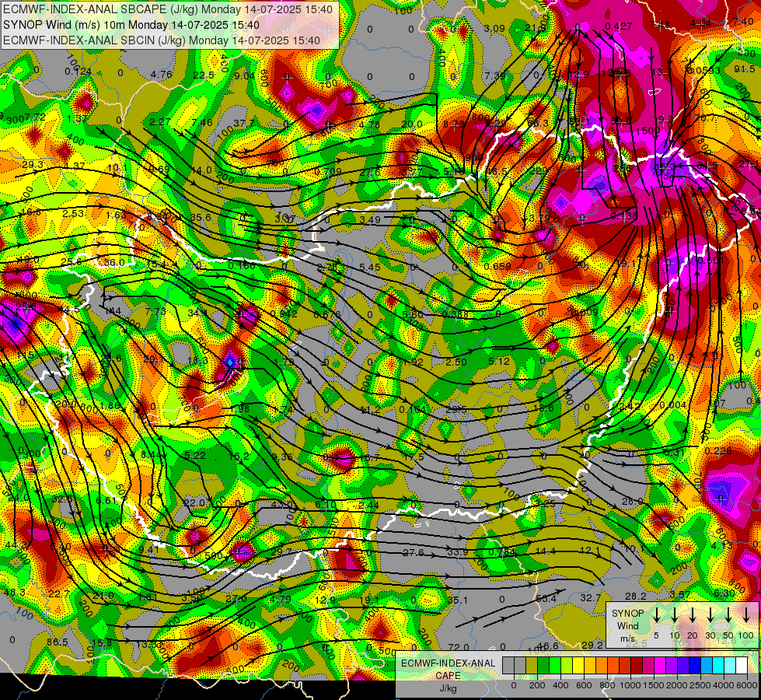Click the wind legend arrow above 10

674,615
